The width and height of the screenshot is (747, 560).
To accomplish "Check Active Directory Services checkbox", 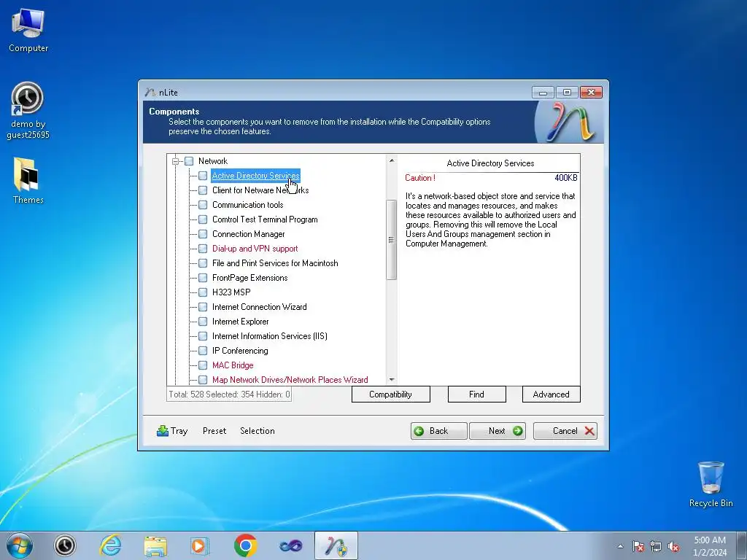I will [x=203, y=176].
